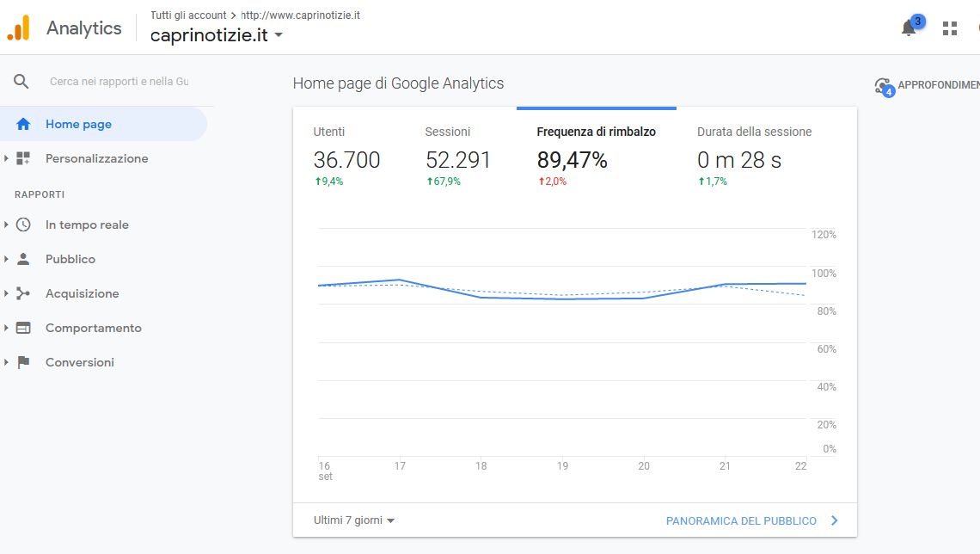Select the Utenti metric tab
Image resolution: width=980 pixels, height=554 pixels.
(346, 158)
